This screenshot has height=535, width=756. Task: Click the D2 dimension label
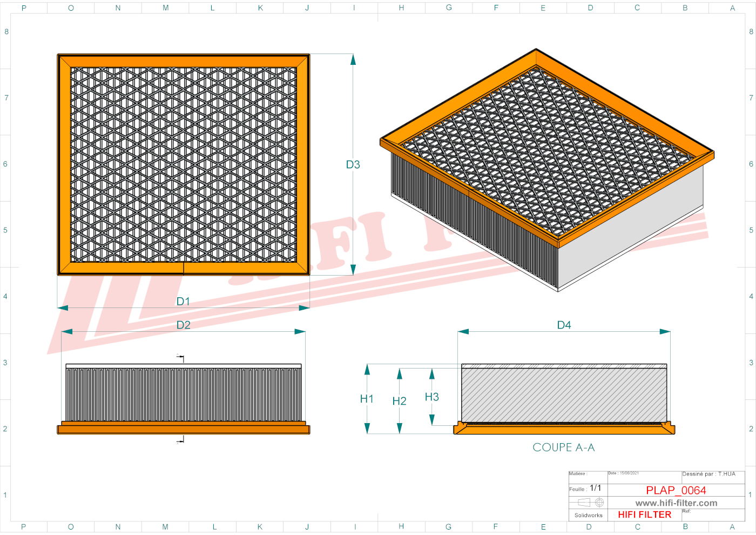(183, 325)
